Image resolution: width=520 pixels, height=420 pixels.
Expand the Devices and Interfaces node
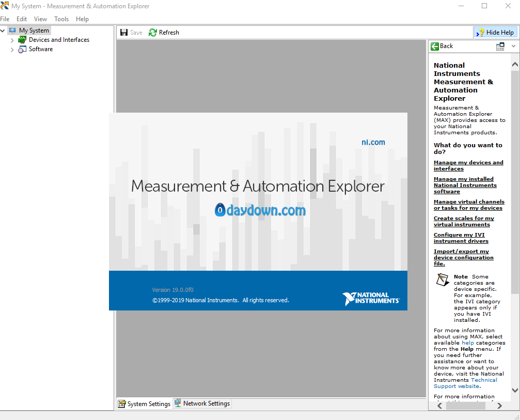click(12, 40)
